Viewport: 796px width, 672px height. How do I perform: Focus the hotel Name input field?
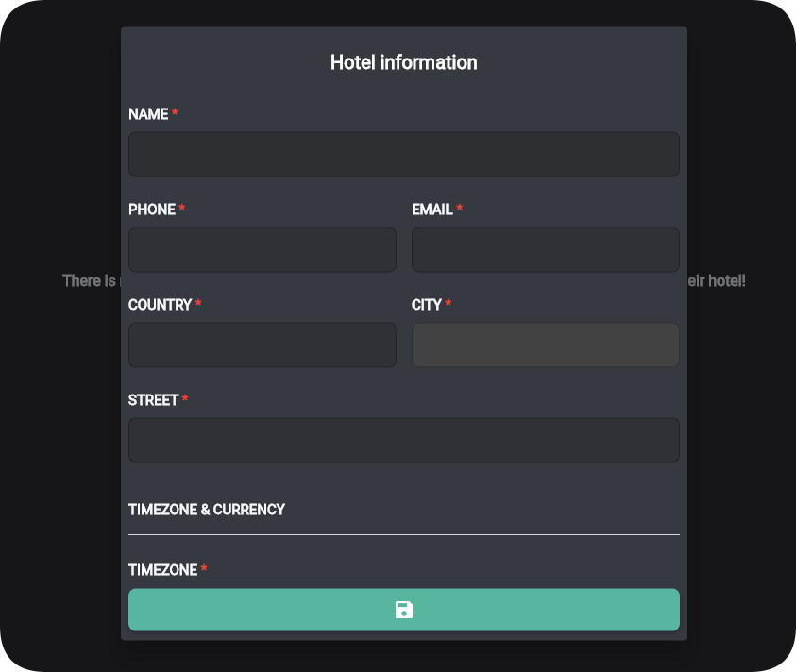pos(404,155)
